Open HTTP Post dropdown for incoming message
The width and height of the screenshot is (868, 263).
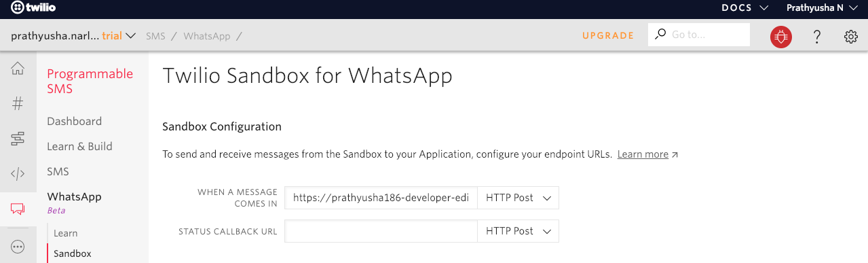click(518, 198)
